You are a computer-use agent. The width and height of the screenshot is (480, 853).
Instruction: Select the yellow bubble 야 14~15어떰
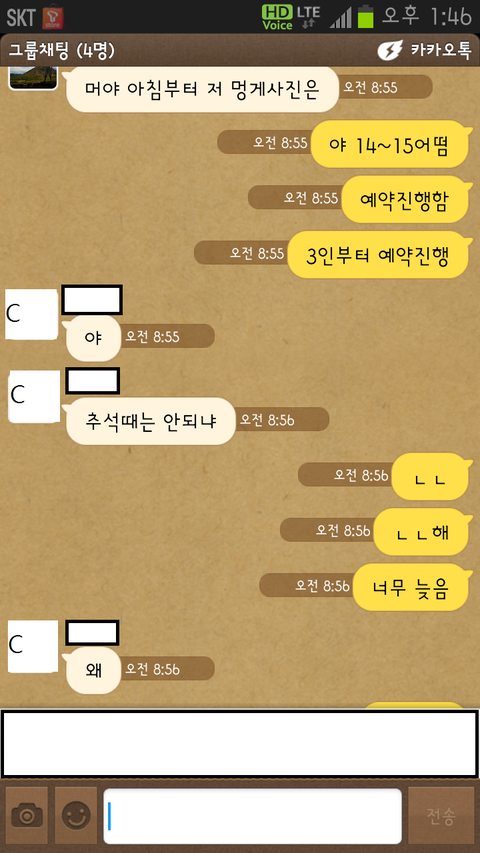pyautogui.click(x=390, y=144)
